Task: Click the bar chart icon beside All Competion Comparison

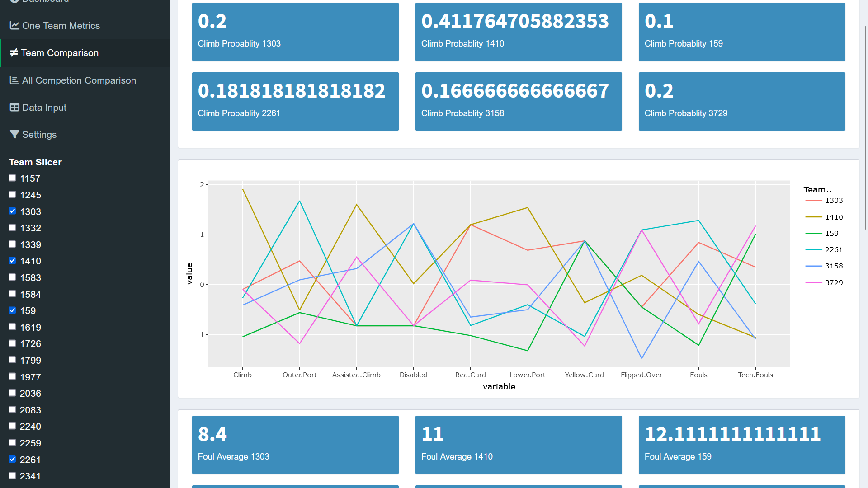Action: (x=14, y=80)
